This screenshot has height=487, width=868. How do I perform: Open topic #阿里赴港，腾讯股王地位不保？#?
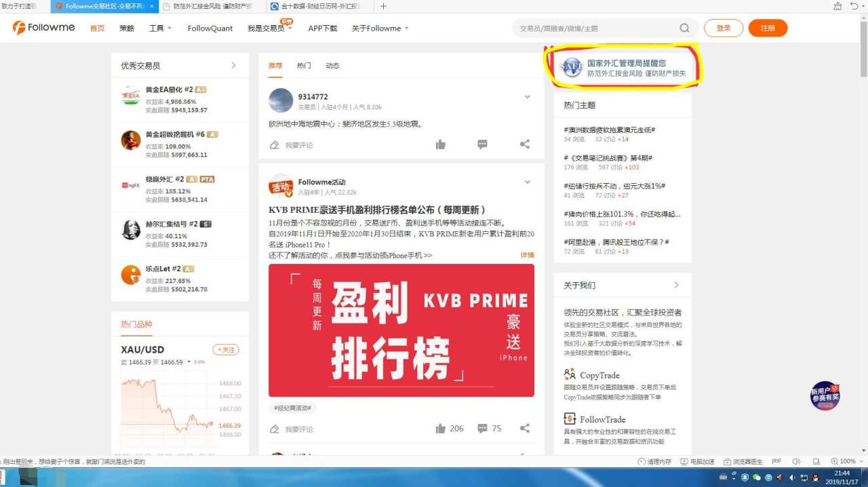tap(616, 242)
